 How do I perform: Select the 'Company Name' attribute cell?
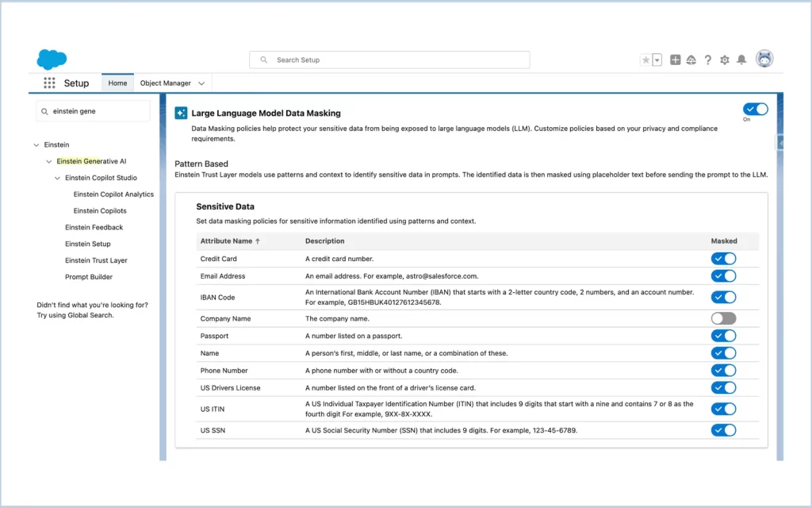coord(225,319)
